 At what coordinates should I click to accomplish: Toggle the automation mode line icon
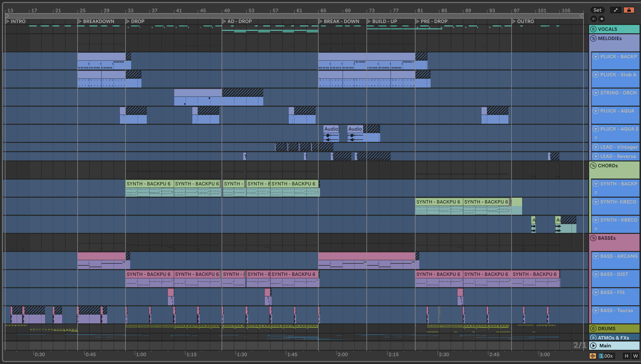[x=616, y=10]
